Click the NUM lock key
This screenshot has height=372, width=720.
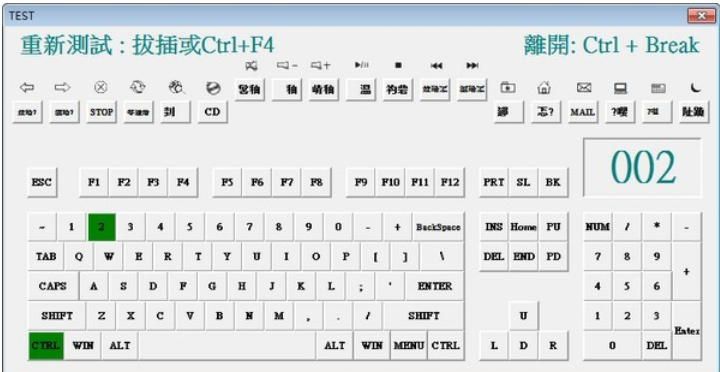(x=597, y=227)
